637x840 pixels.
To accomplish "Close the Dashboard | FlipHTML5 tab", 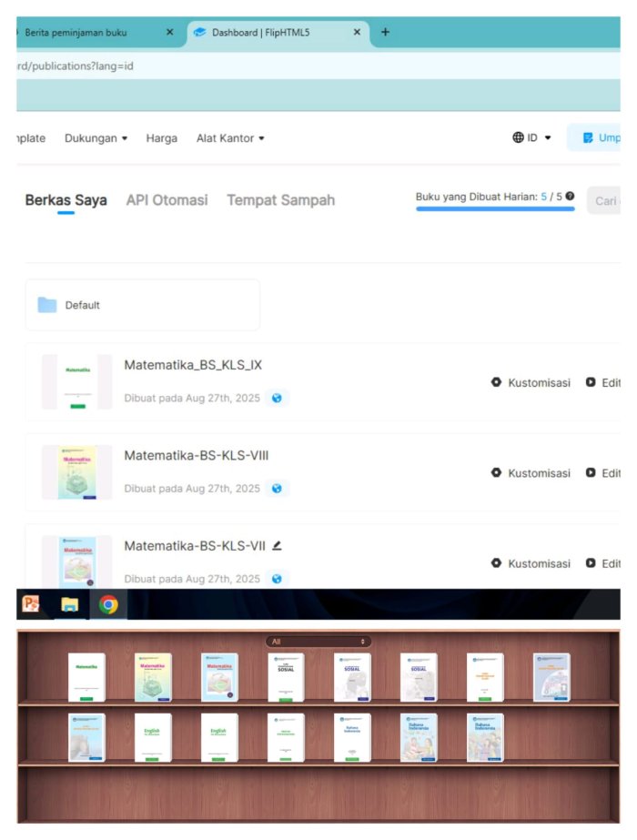I will [357, 32].
